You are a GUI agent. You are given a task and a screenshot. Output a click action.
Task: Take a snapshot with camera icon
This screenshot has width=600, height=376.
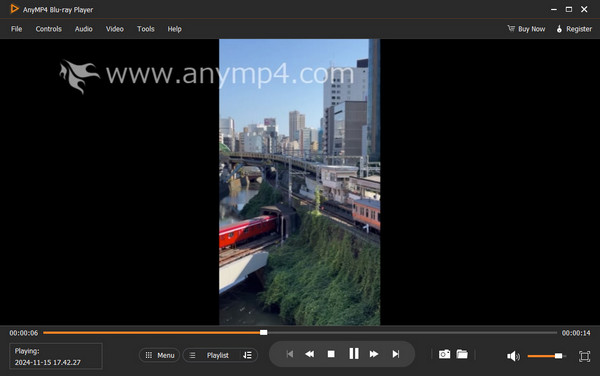[444, 354]
